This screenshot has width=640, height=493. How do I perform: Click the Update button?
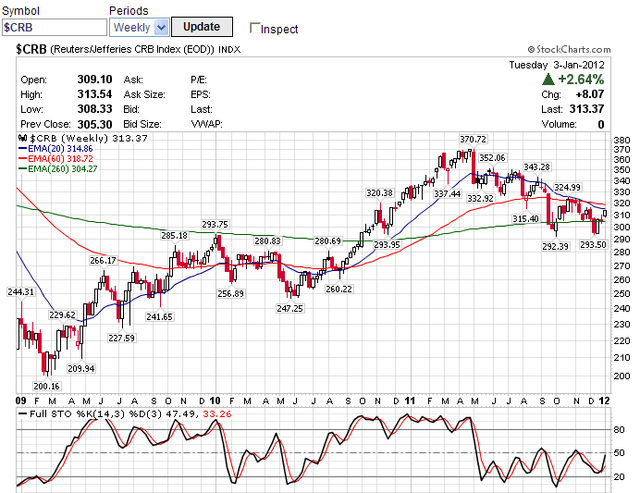pos(202,27)
